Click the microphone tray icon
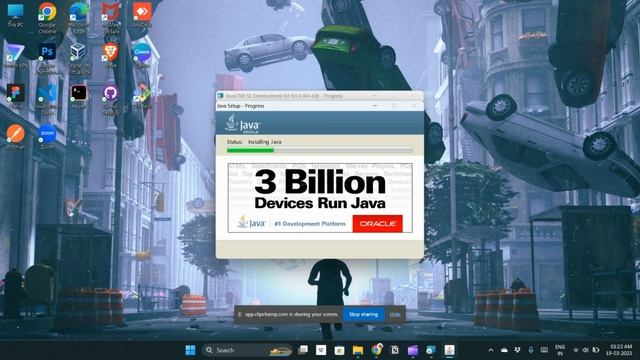The image size is (640, 360). tap(531, 350)
